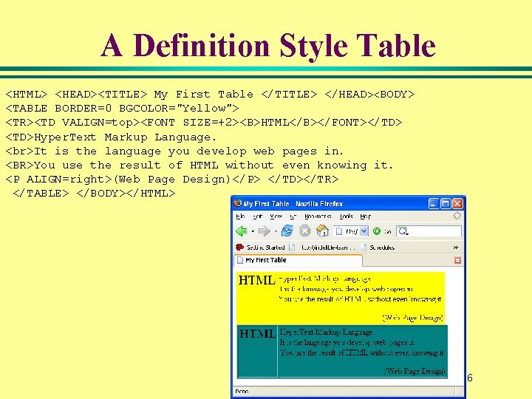This screenshot has height=399, width=532.
Task: Click HTML heading in the teal table
Action: [258, 333]
